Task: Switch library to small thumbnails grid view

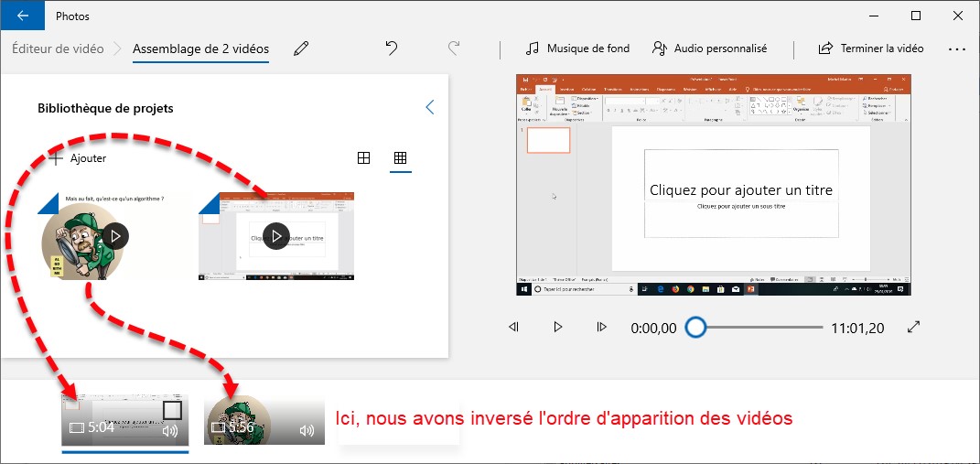Action: pos(400,158)
